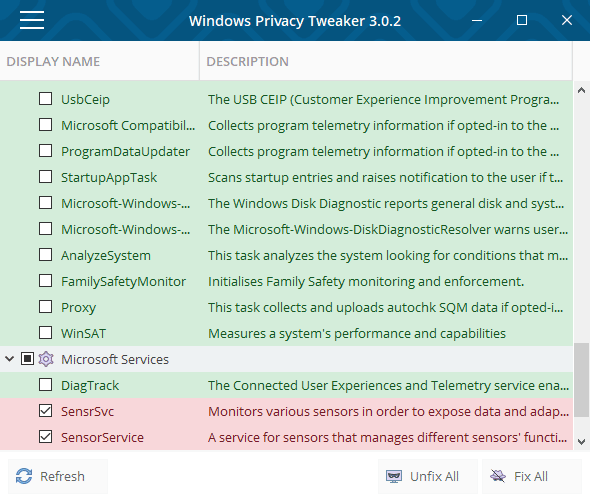Click the Unfix All button
The image size is (590, 501).
pyautogui.click(x=428, y=476)
